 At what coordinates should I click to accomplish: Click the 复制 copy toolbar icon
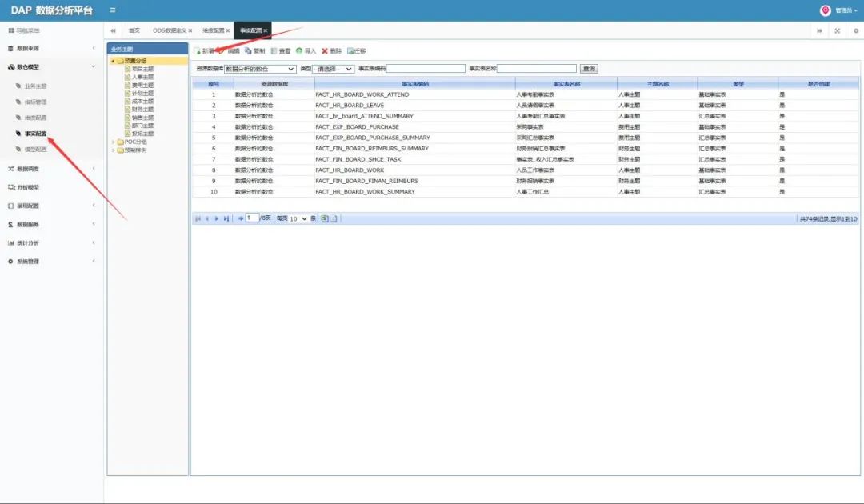(248, 50)
